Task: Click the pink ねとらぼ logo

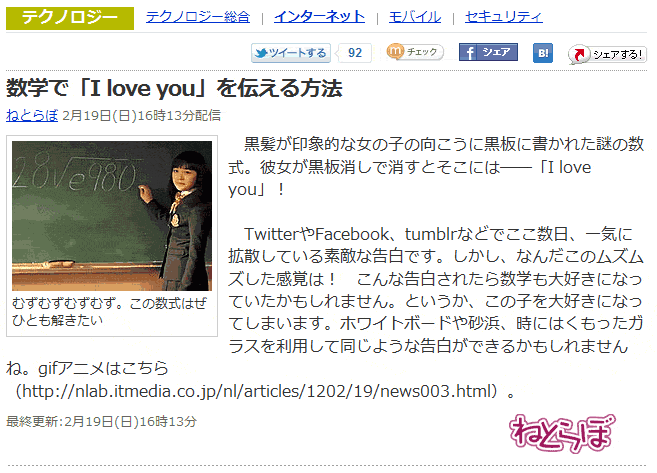Action: tap(562, 433)
